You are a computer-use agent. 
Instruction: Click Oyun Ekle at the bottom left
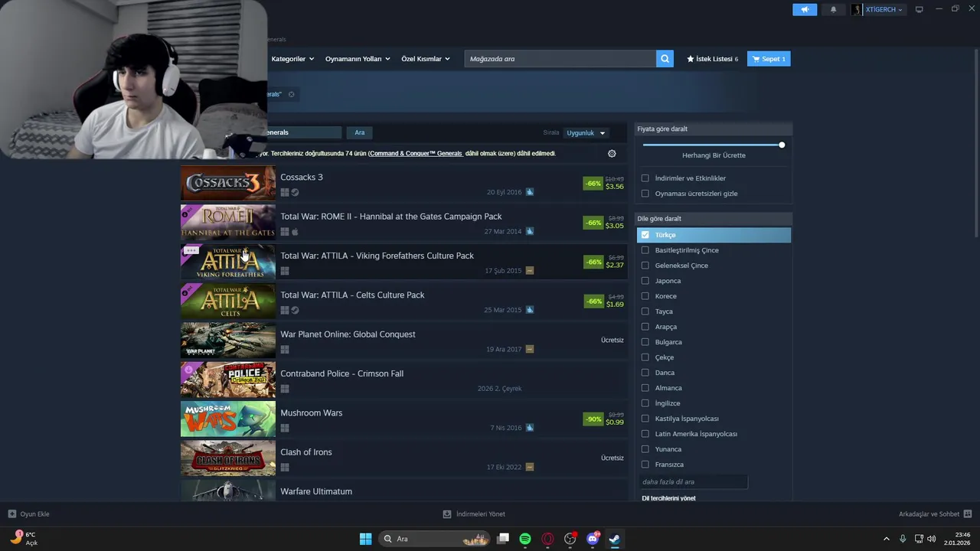coord(29,514)
